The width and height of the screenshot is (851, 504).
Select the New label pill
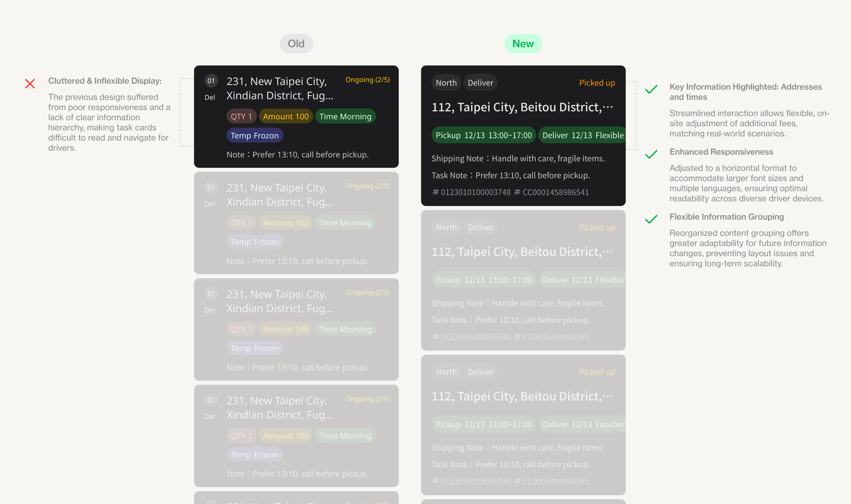pyautogui.click(x=523, y=43)
